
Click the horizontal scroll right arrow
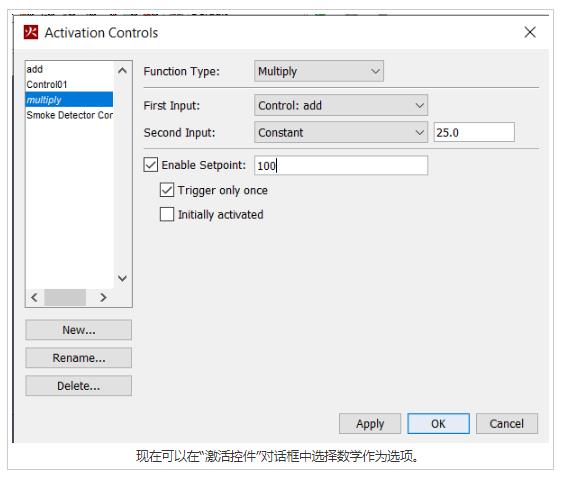(103, 298)
